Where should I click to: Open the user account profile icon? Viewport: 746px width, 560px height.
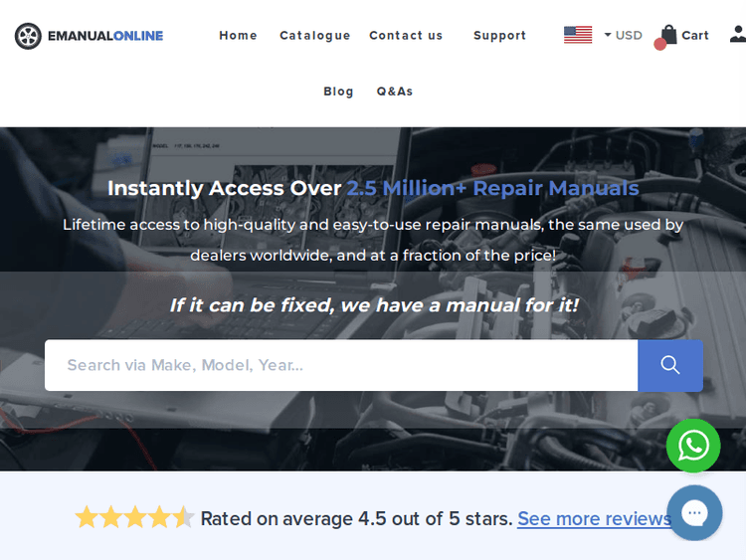(x=737, y=35)
